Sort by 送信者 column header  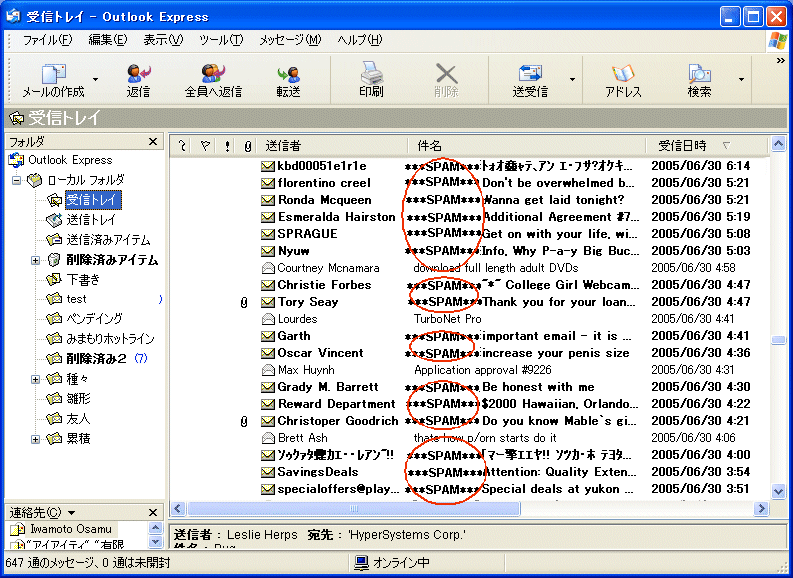click(x=333, y=146)
